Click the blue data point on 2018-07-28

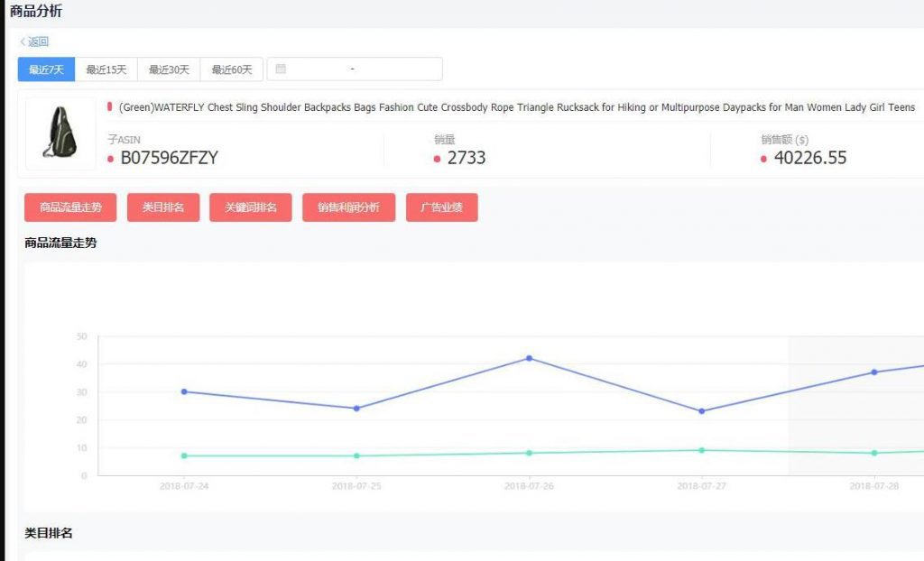click(x=874, y=372)
